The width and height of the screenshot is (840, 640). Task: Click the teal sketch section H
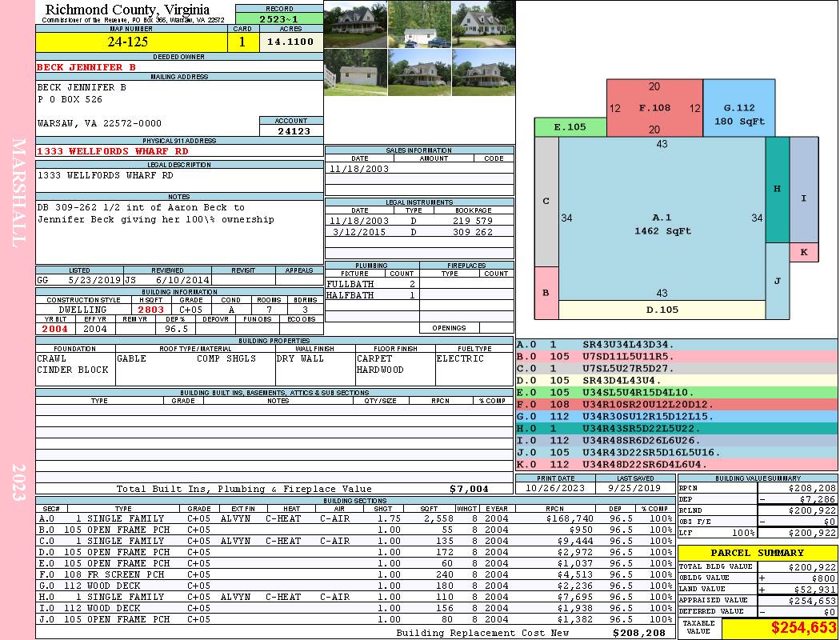[x=777, y=189]
